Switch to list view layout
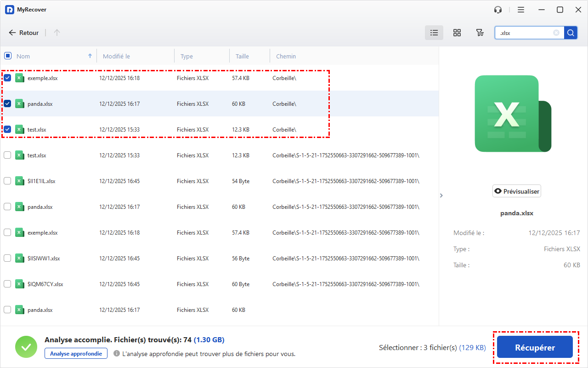Viewport: 588px width, 368px height. (434, 33)
